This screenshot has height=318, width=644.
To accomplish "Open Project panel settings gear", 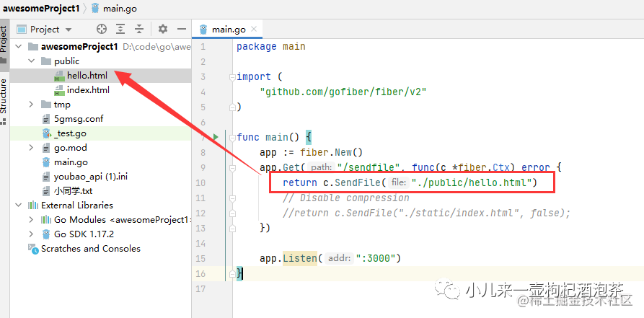I will (x=163, y=29).
